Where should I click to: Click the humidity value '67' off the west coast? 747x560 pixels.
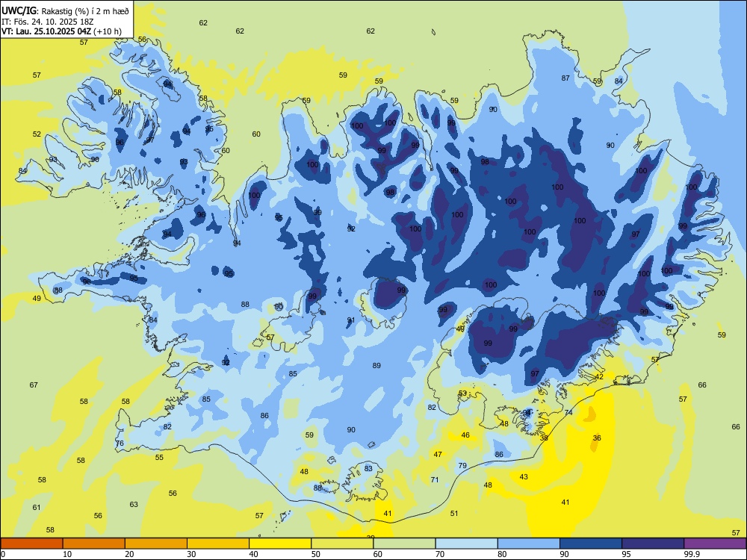(x=34, y=385)
